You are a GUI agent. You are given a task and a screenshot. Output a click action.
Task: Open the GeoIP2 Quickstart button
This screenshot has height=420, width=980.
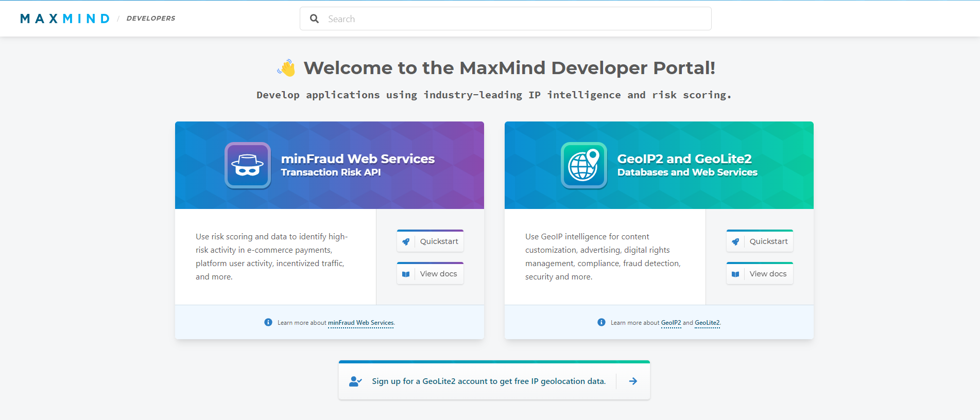760,241
